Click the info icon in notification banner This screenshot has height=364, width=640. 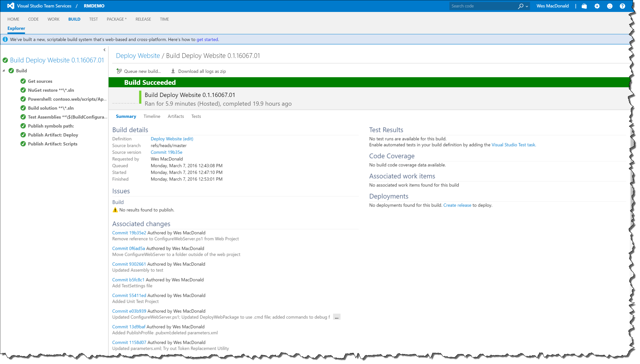tap(5, 39)
